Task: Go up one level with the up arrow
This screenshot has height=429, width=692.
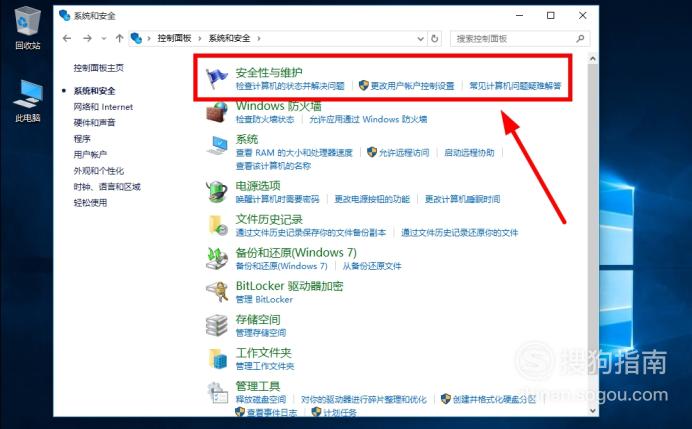Action: (x=119, y=38)
